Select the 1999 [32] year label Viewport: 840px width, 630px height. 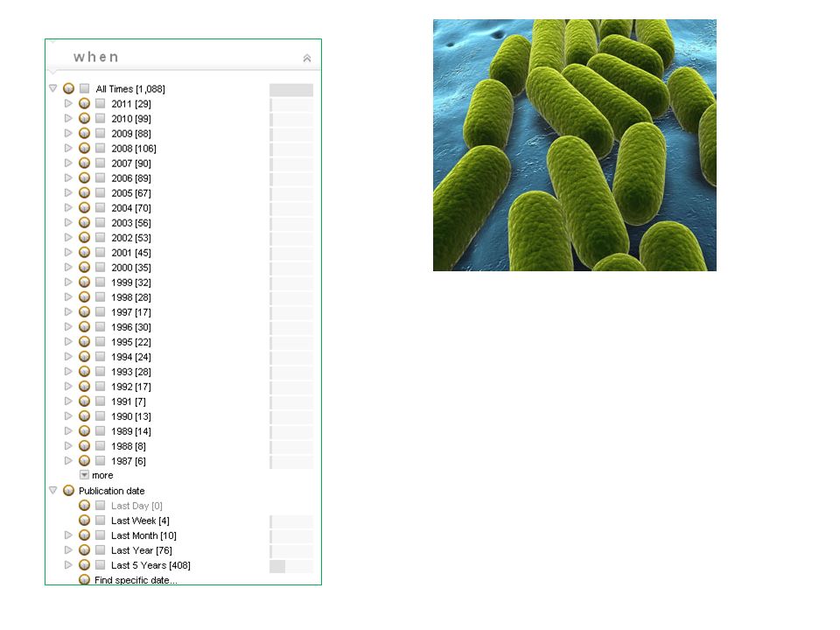131,283
